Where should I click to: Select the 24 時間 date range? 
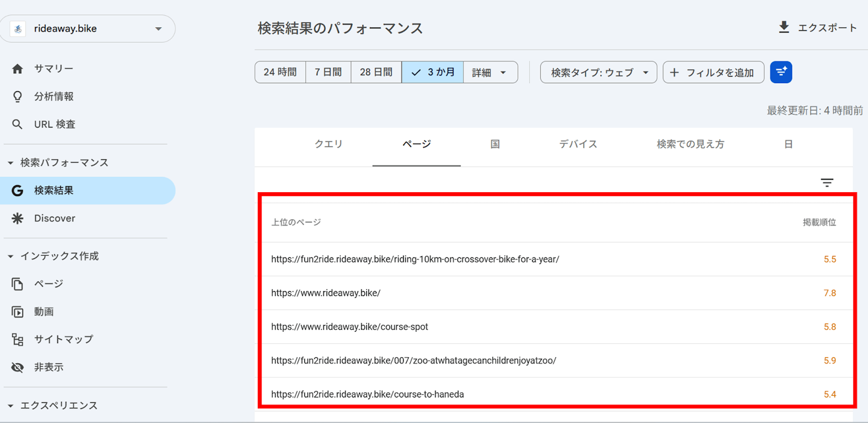(280, 72)
